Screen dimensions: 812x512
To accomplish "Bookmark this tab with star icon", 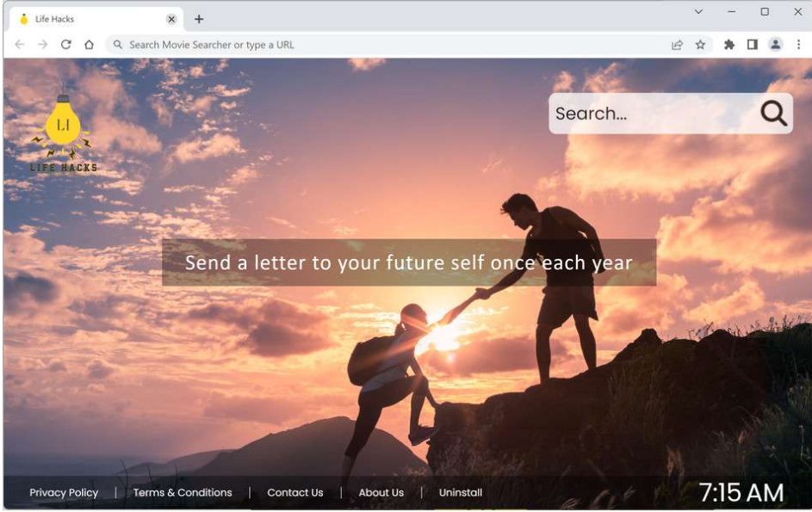I will [x=700, y=45].
